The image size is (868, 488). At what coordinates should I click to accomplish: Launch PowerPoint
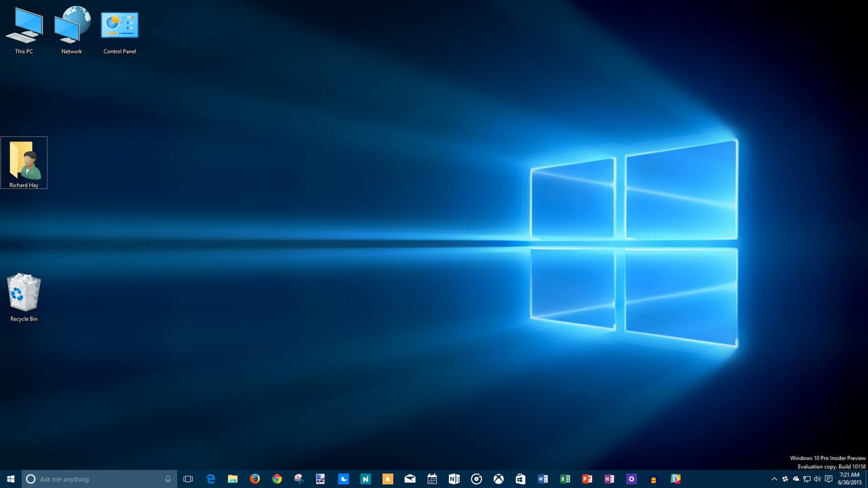[x=587, y=479]
